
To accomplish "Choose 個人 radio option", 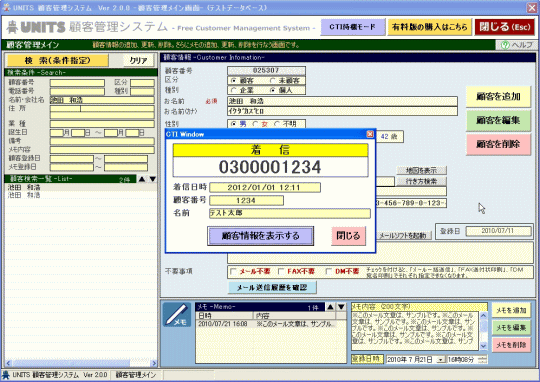I will [273, 90].
